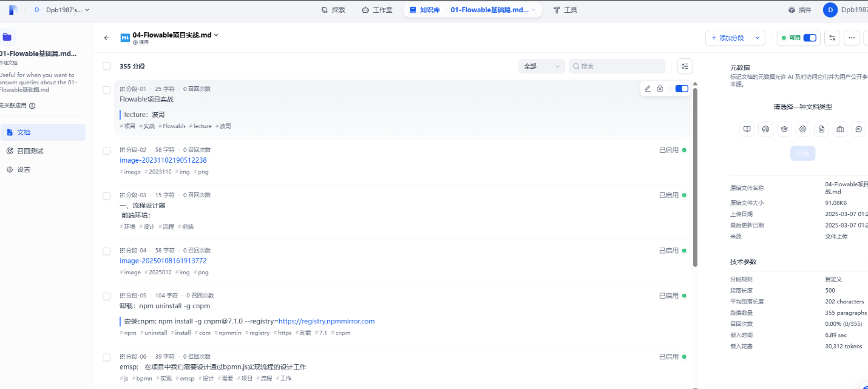Click the 355 paragraphs value

tap(846, 313)
